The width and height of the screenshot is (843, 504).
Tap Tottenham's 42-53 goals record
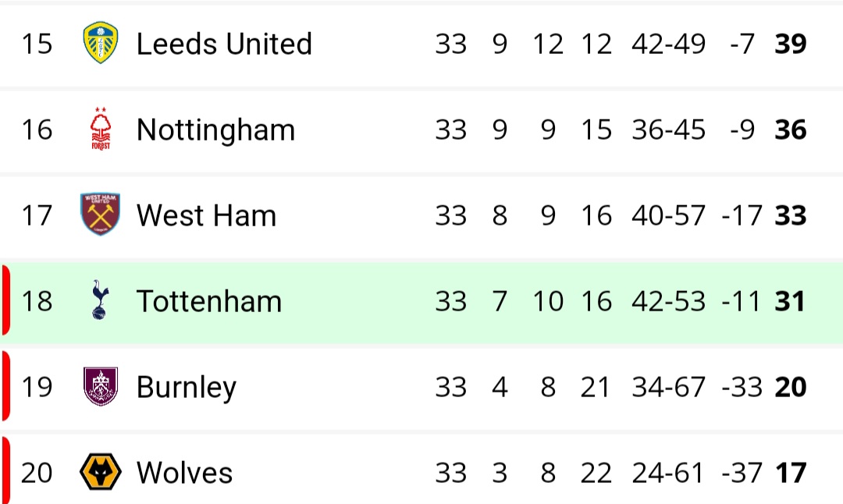coord(668,301)
